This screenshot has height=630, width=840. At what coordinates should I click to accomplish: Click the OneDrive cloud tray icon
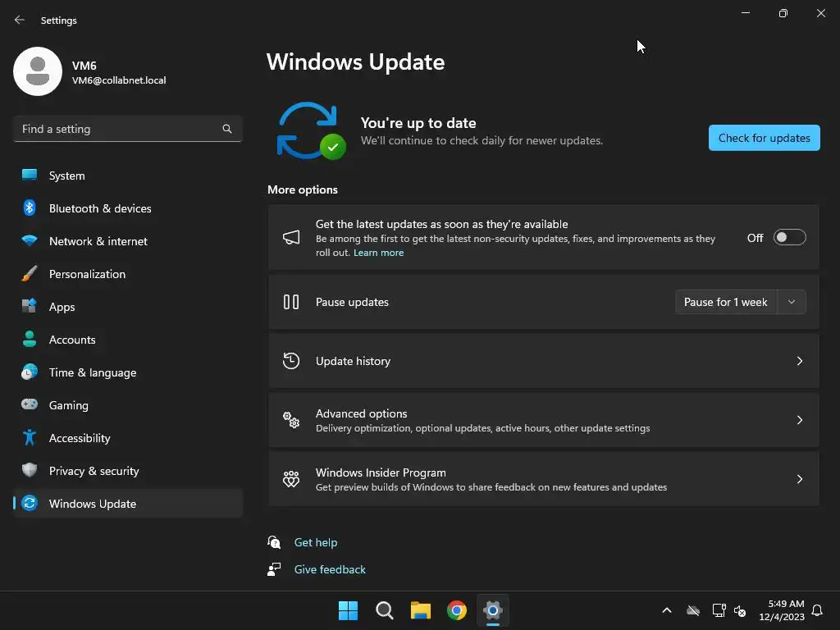coord(693,610)
